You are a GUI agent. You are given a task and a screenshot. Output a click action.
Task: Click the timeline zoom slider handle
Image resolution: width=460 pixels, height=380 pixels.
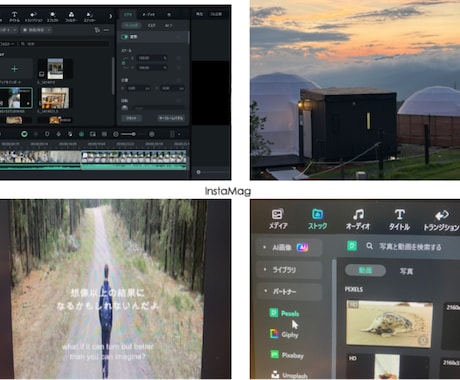point(133,134)
